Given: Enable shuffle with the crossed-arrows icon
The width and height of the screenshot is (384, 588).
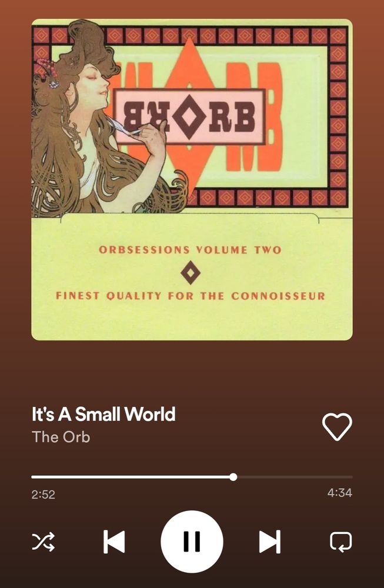Looking at the screenshot, I should click(43, 542).
